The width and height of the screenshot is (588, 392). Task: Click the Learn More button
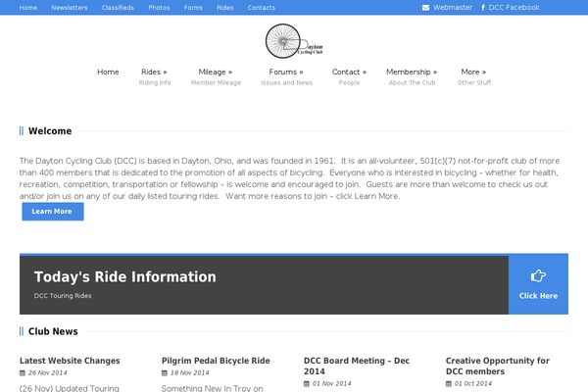click(53, 212)
